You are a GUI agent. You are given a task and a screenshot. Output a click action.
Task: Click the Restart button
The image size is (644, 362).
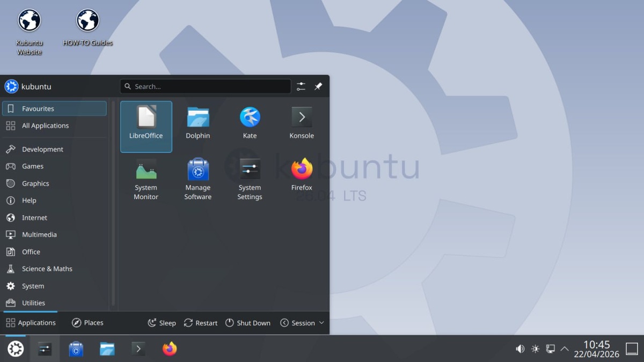[201, 323]
